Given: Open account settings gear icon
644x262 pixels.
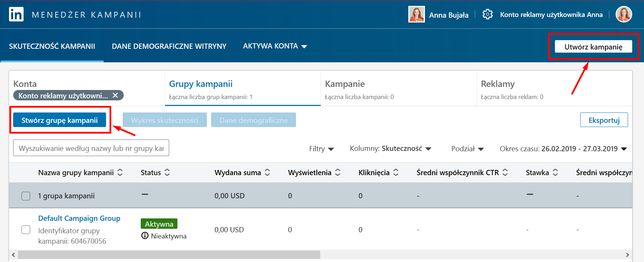Looking at the screenshot, I should coord(487,15).
